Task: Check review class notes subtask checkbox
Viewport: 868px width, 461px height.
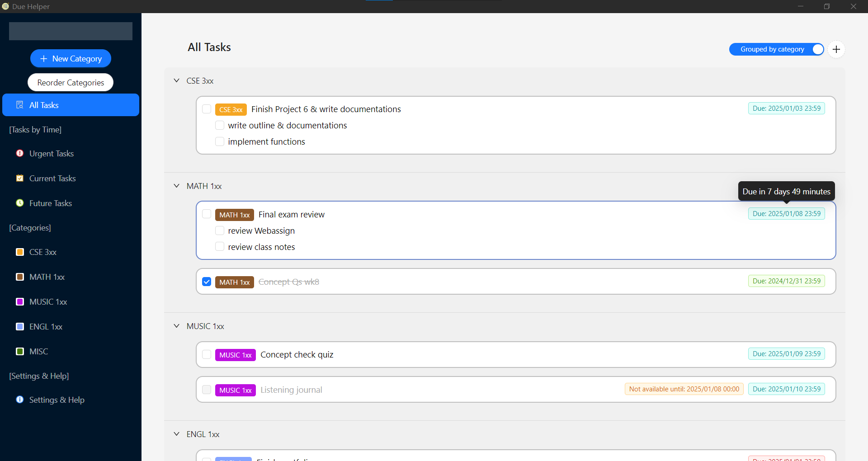Action: pos(220,247)
